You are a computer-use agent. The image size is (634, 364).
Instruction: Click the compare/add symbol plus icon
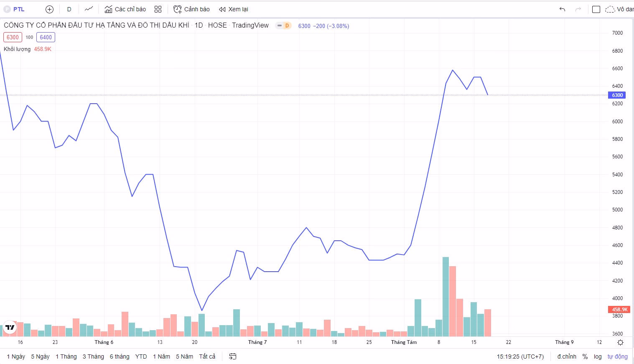(x=49, y=9)
